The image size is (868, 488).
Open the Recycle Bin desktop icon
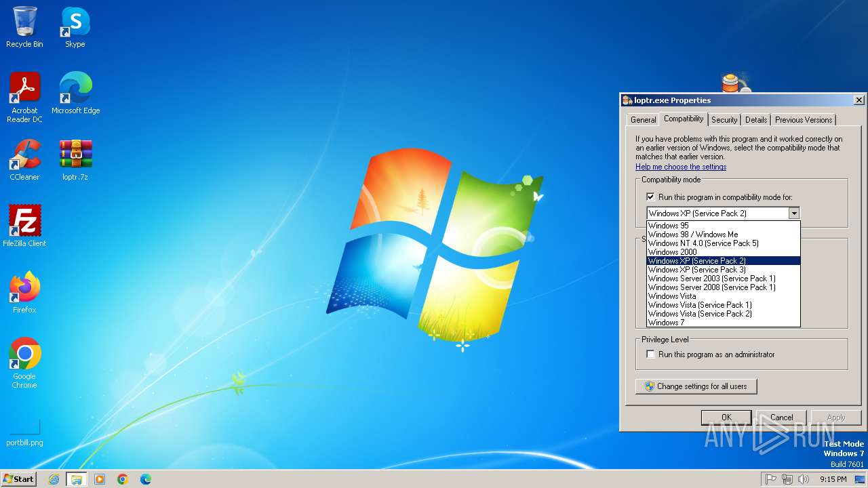pos(24,27)
